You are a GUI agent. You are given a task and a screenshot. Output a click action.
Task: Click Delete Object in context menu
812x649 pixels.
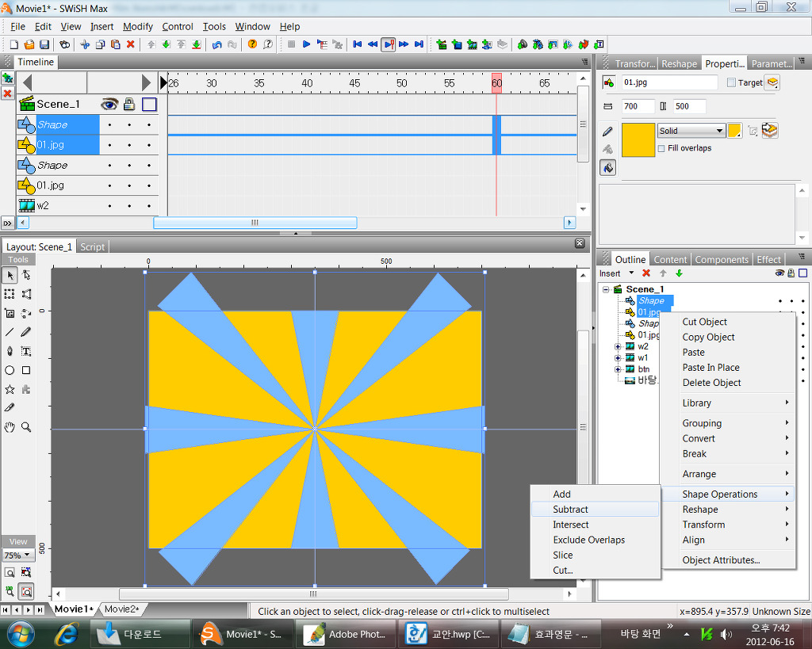tap(729, 383)
